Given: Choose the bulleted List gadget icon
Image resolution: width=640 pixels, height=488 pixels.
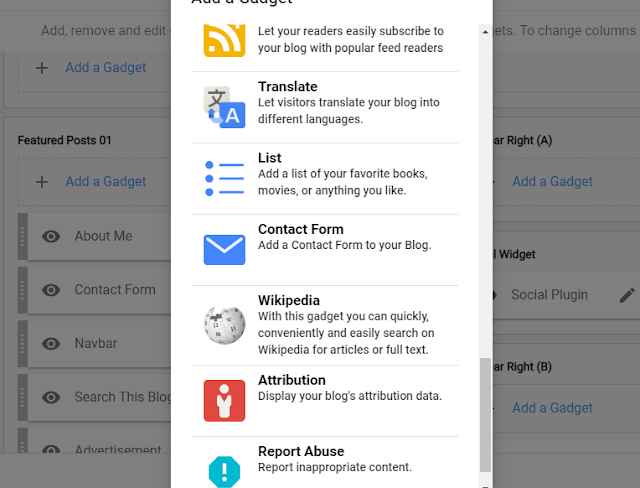Looking at the screenshot, I should 224,178.
